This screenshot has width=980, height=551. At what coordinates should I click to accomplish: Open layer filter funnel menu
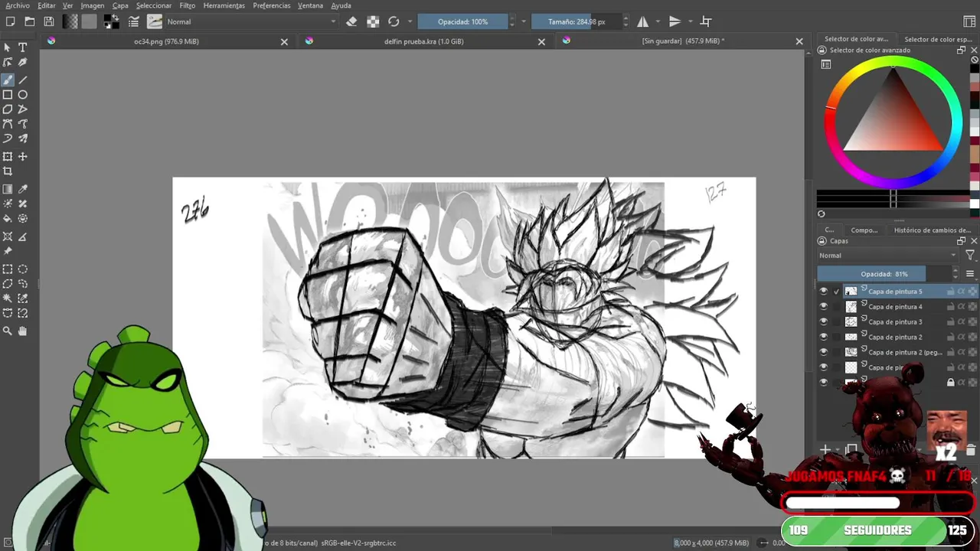(x=970, y=256)
